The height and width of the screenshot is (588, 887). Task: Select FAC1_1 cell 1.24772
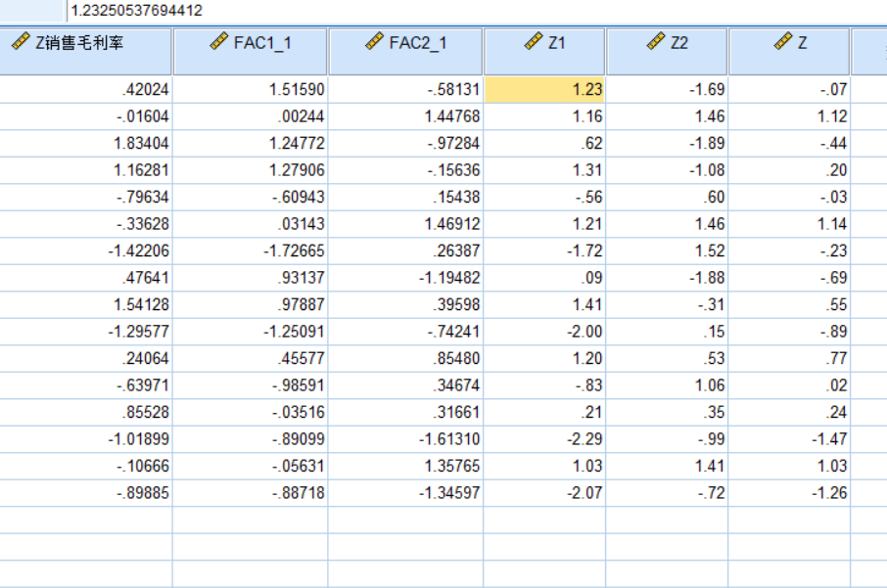(x=250, y=143)
